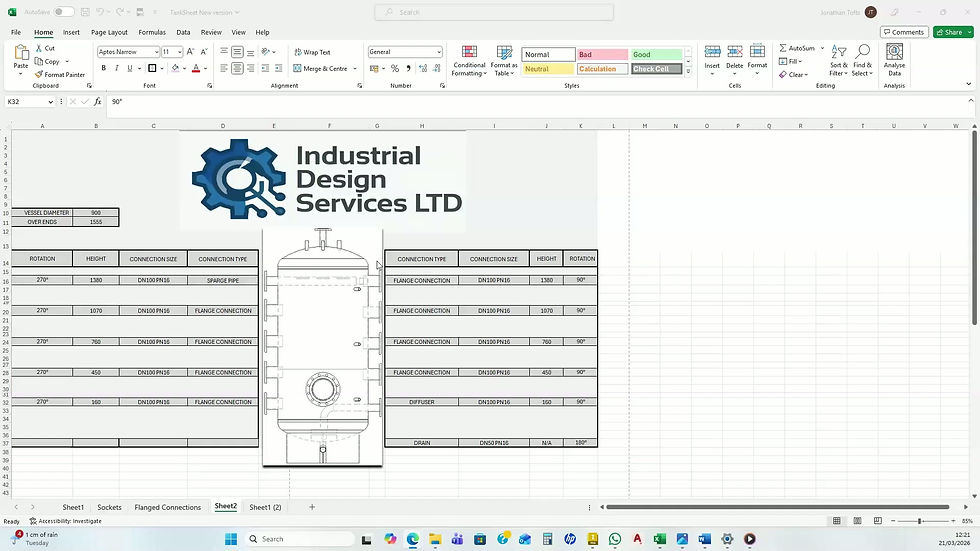Apply italic formatting
Screen dimensions: 980x551
[117, 68]
